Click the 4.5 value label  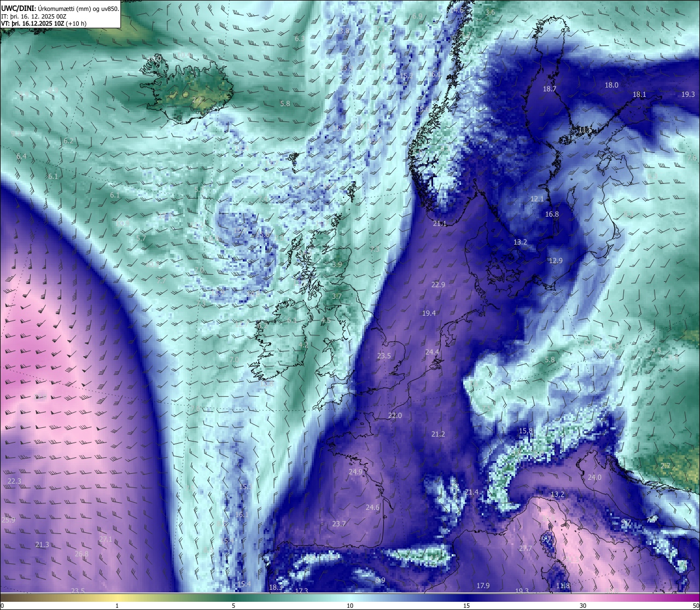pyautogui.click(x=656, y=350)
